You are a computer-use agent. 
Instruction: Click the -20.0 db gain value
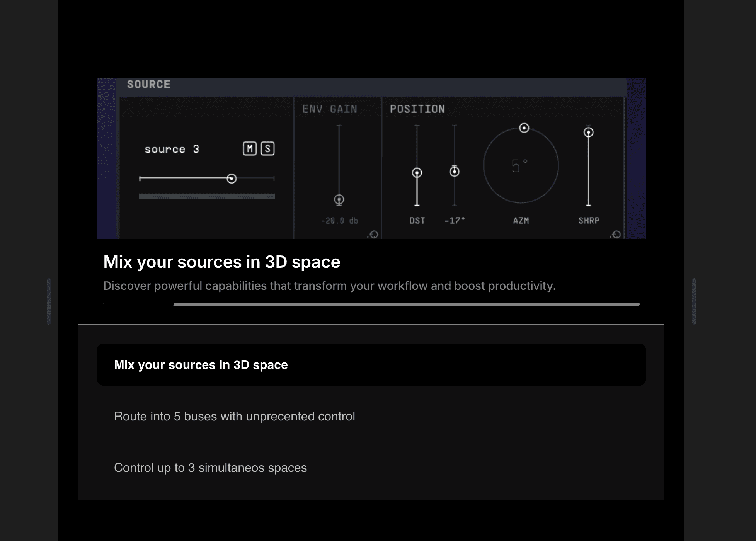339,221
